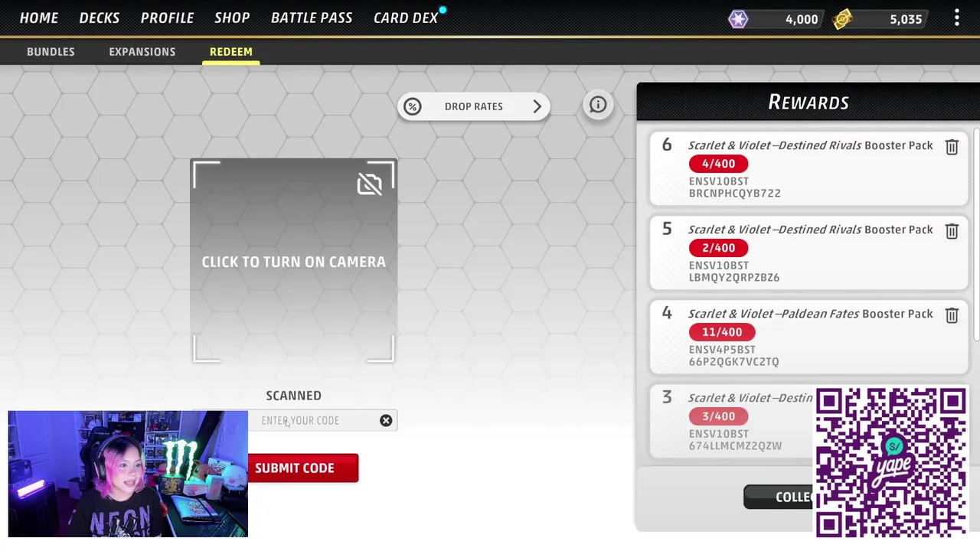
Task: Delete reward 6 with trash icon
Action: point(952,147)
